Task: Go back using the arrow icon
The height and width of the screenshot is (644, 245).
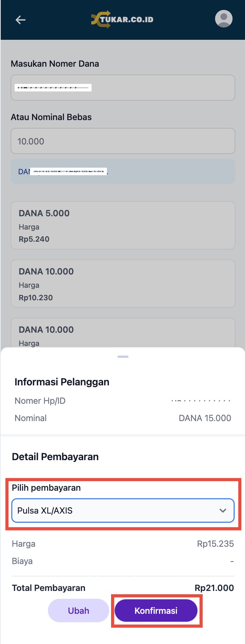Action: [x=21, y=20]
